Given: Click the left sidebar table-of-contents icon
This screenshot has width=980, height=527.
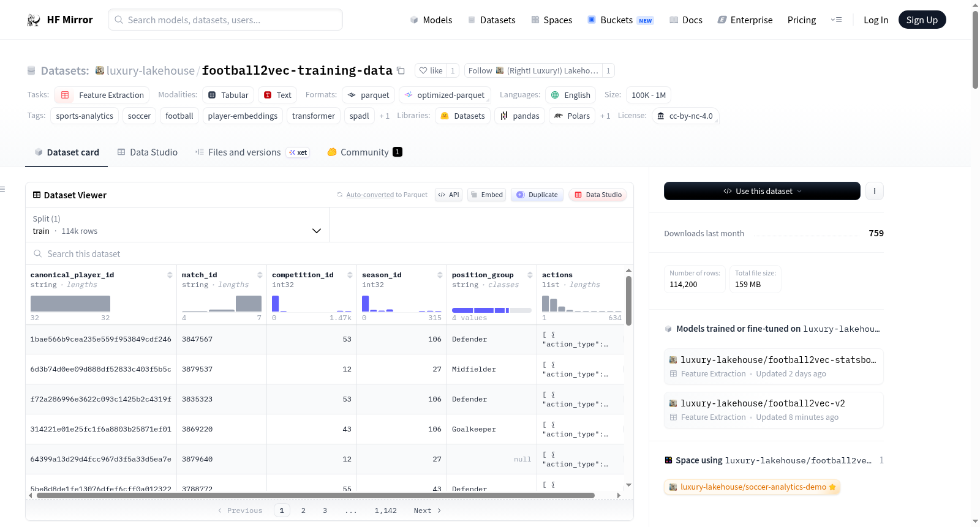Looking at the screenshot, I should click(x=3, y=189).
